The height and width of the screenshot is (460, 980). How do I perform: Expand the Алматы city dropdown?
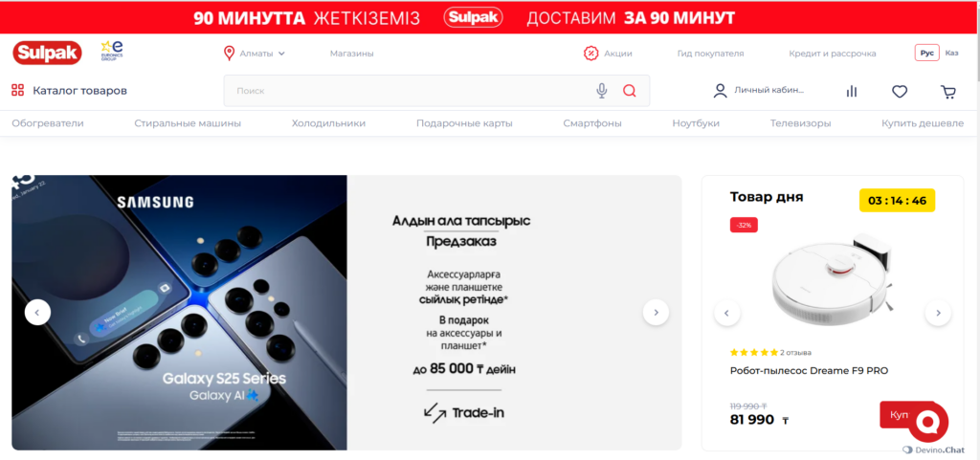[255, 53]
